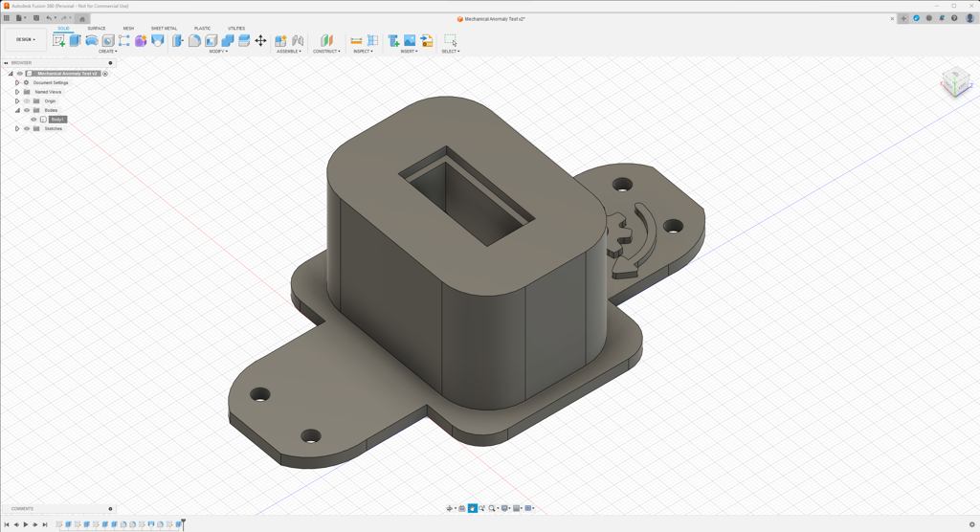Open the Modify menu label
Viewport: 980px width, 532px height.
[x=218, y=52]
